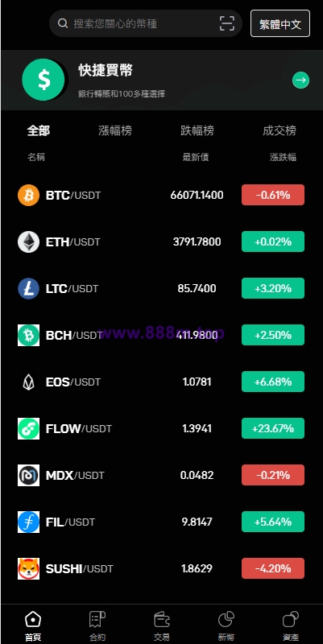Click the ETH +0.02% change button
This screenshot has height=644, width=323.
pyautogui.click(x=273, y=242)
